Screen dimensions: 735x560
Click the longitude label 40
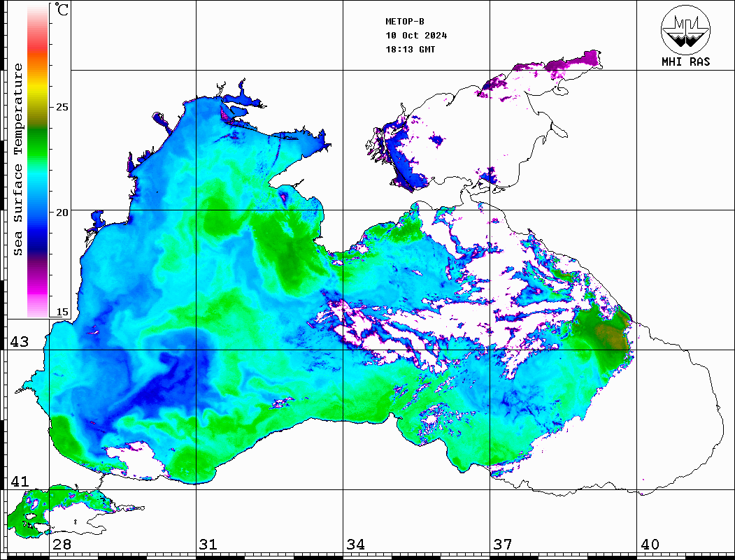click(650, 545)
